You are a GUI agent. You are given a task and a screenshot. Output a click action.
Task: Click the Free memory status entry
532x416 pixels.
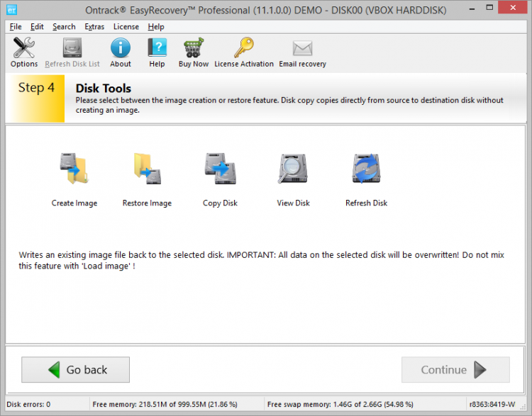[x=165, y=404]
